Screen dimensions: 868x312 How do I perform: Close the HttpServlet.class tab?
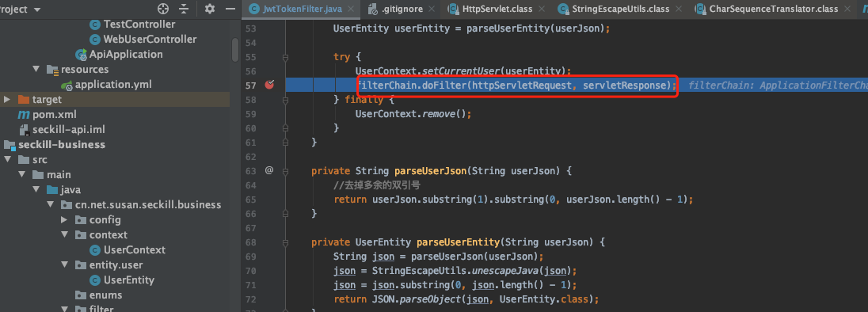541,10
